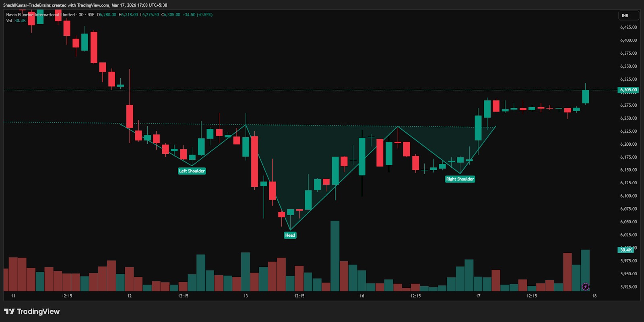Screen dimensions: 644x322
Task: Click the NSE exchange label in the legend
Action: 91,14
